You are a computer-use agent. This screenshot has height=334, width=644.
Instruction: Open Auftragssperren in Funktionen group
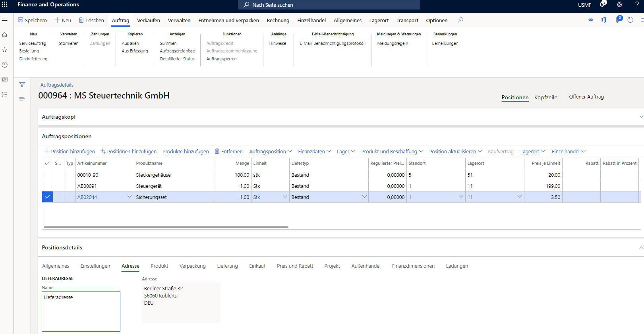221,59
